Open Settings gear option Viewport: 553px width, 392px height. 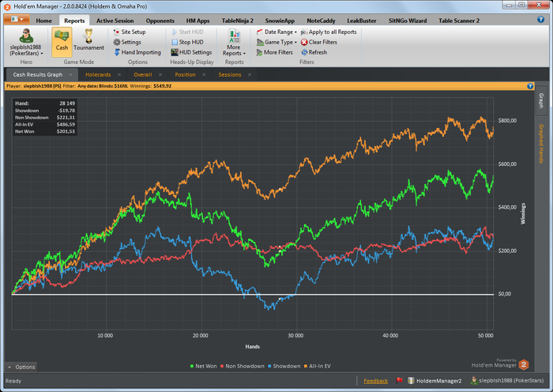[127, 42]
